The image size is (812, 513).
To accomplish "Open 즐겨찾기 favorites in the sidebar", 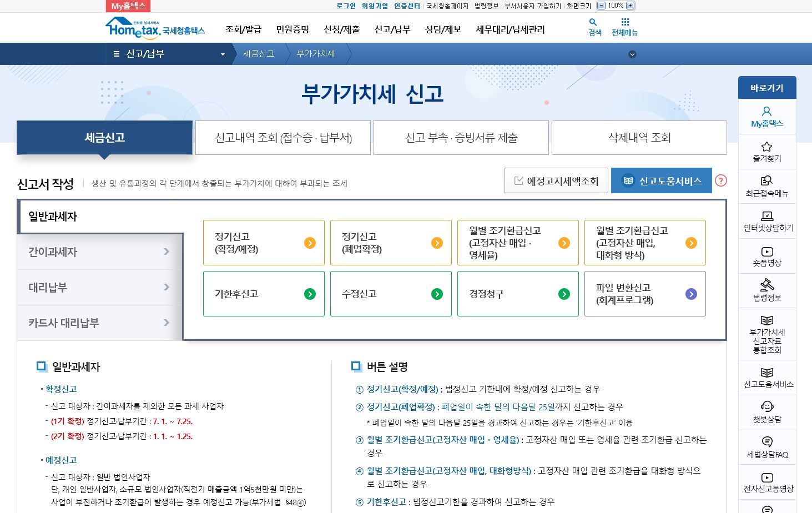I will coord(766,152).
